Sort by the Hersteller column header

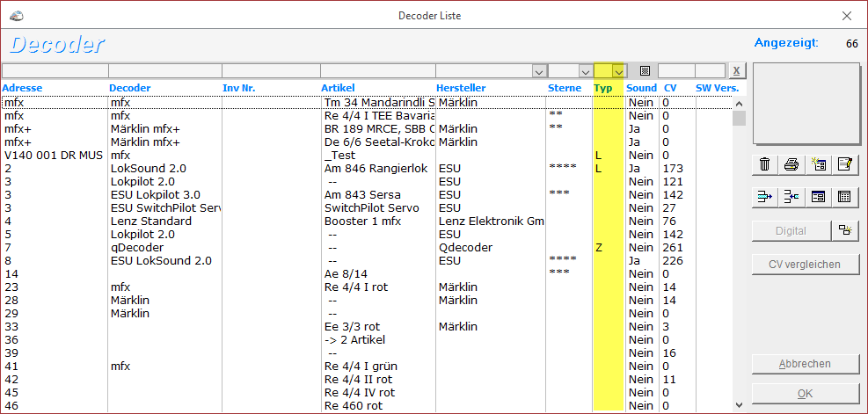tap(461, 88)
